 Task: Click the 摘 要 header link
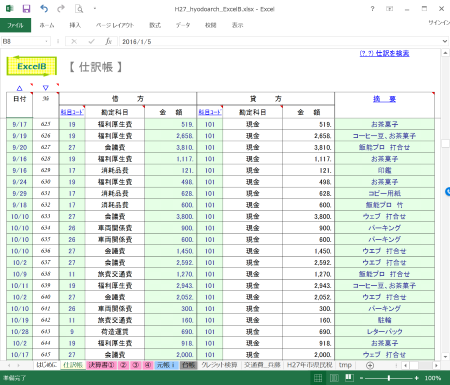click(384, 99)
